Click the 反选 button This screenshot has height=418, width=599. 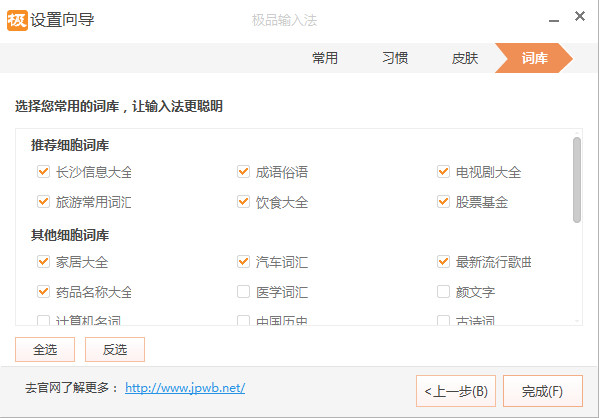click(x=115, y=349)
